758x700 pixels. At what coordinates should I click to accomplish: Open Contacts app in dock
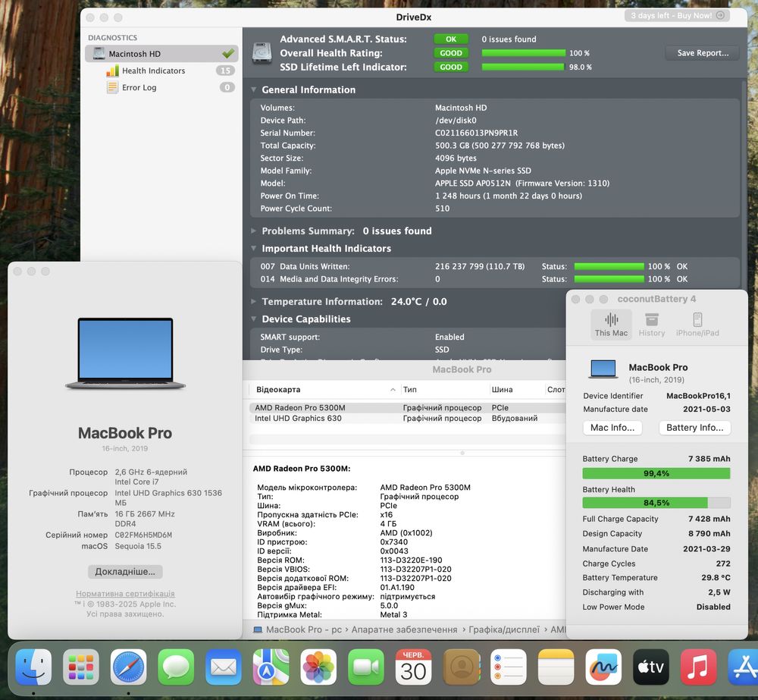coord(461,667)
